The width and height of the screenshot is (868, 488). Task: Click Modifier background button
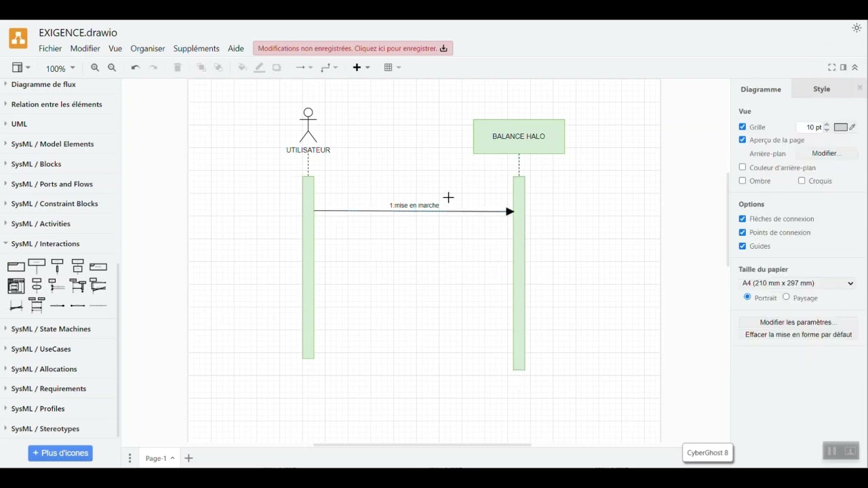(x=827, y=154)
